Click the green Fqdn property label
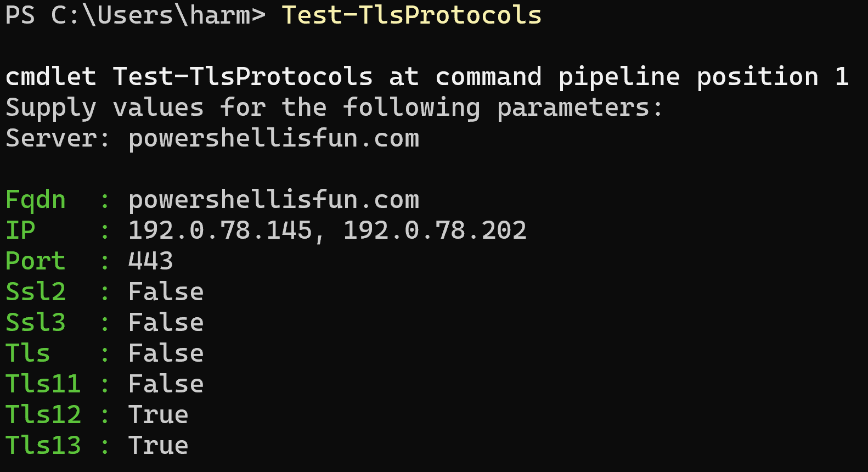The width and height of the screenshot is (868, 472). (x=36, y=200)
